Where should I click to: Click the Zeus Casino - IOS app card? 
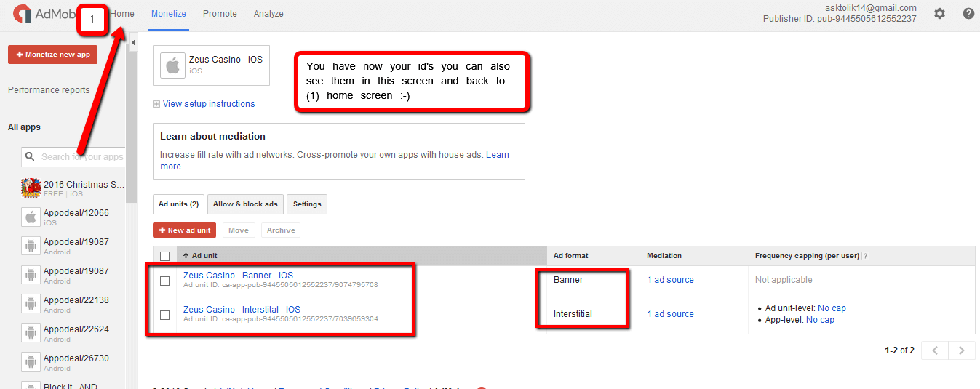coord(211,65)
